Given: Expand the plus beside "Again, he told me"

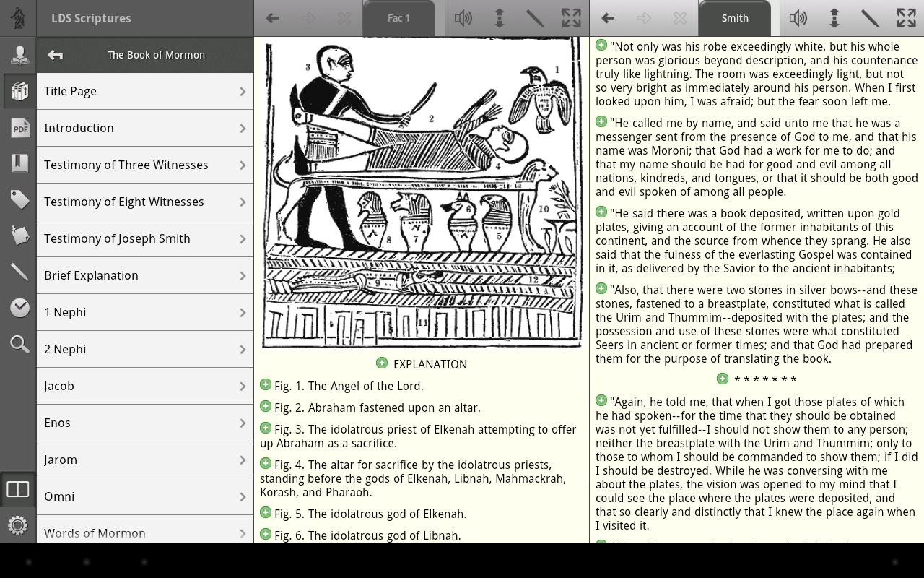Looking at the screenshot, I should (x=601, y=400).
